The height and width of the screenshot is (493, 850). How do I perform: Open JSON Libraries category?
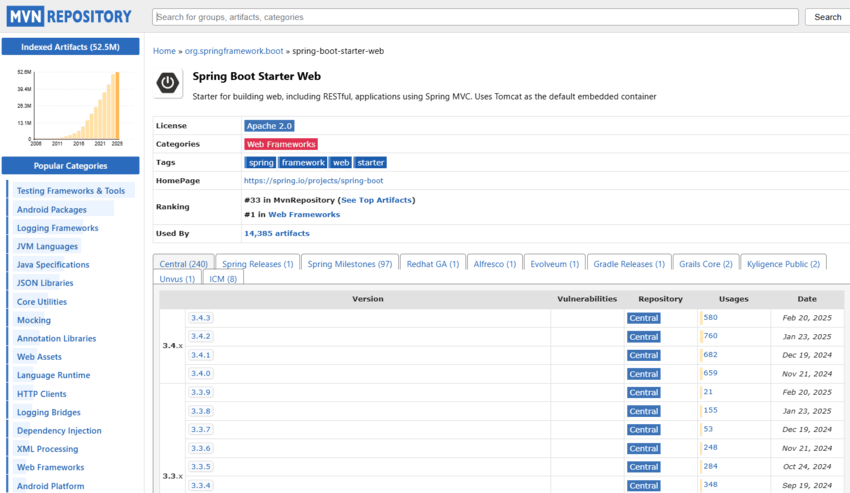[x=45, y=283]
